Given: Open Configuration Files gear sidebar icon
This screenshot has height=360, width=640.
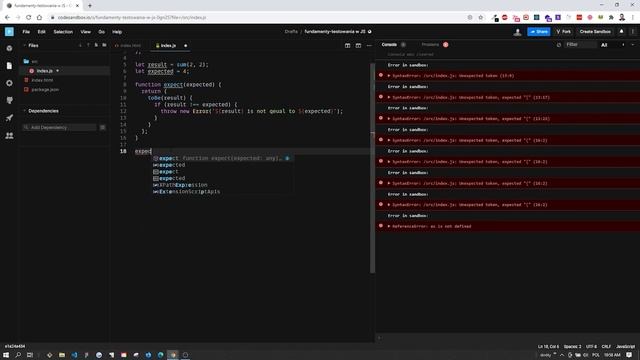Looking at the screenshot, I should (9, 83).
